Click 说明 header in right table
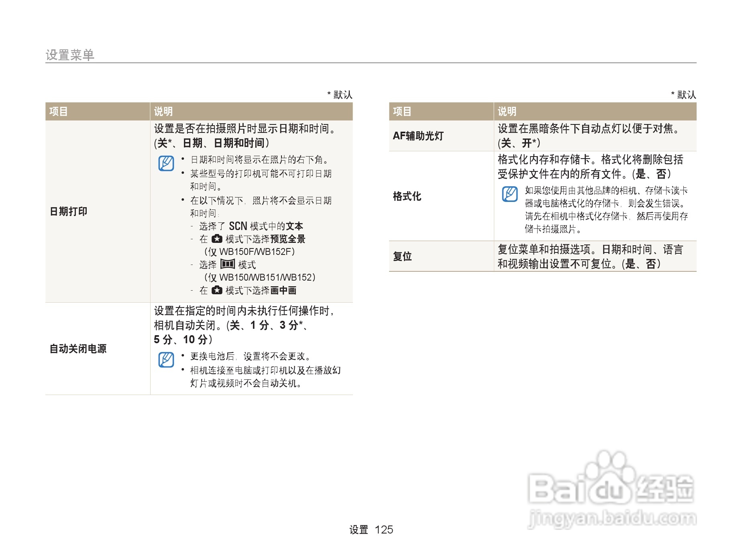The image size is (742, 560). point(507,111)
